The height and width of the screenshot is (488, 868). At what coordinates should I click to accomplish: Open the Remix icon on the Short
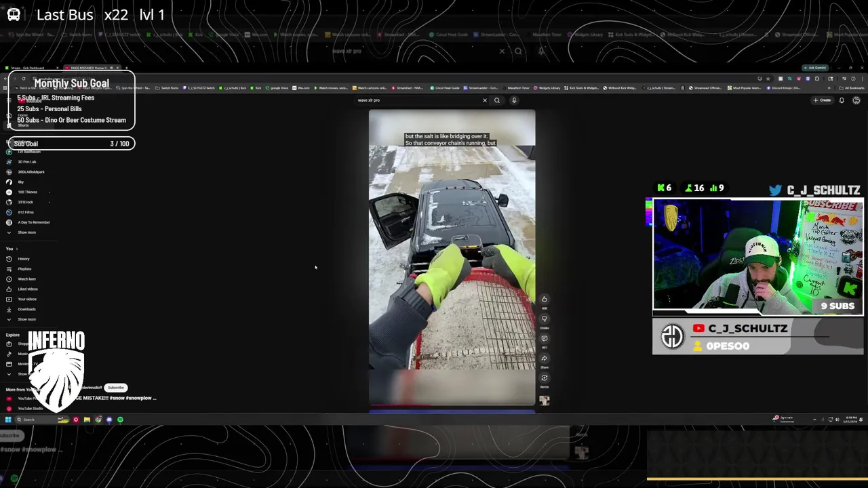(x=544, y=378)
